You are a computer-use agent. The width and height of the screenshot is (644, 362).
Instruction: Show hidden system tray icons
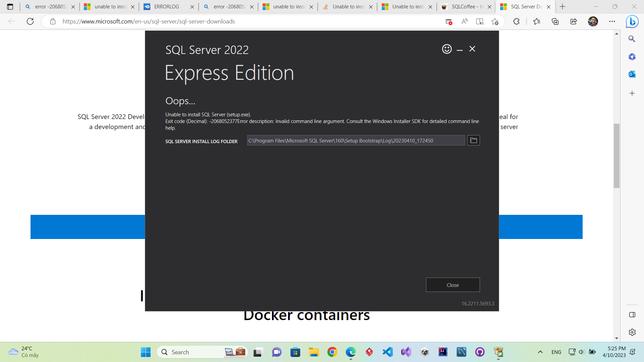coord(540,352)
